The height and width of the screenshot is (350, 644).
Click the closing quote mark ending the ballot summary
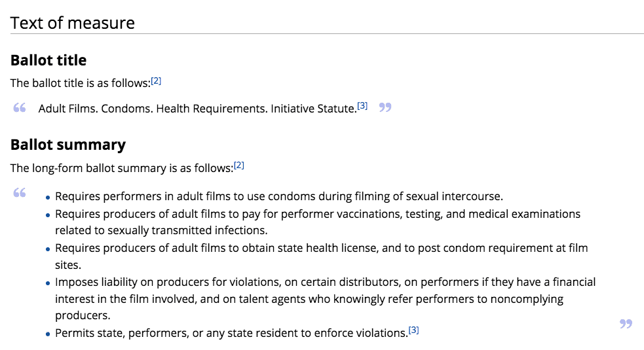click(x=626, y=324)
